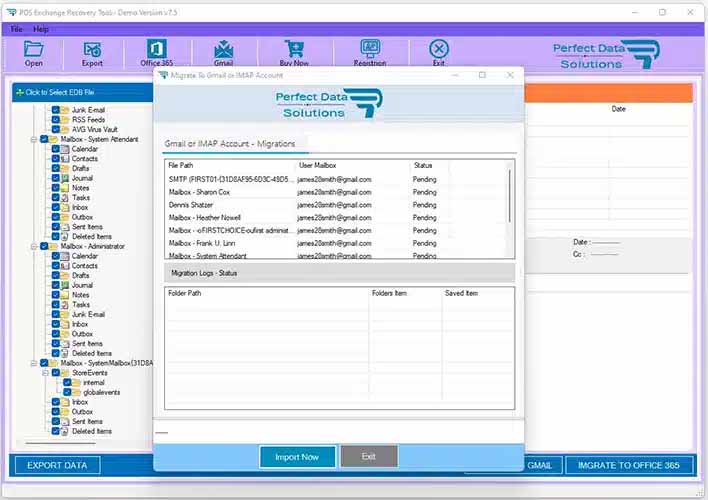Click the EXPORT DATA button
Image resolution: width=708 pixels, height=500 pixels.
tap(57, 466)
